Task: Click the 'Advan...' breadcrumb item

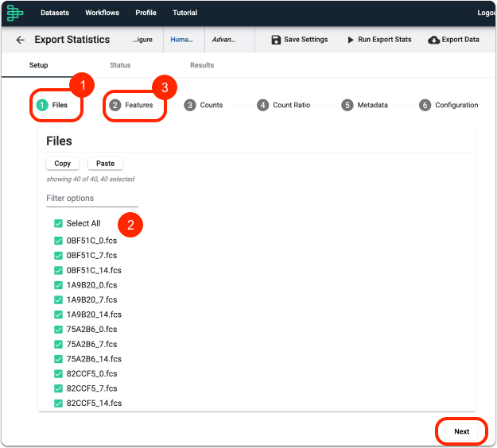Action: pos(223,40)
